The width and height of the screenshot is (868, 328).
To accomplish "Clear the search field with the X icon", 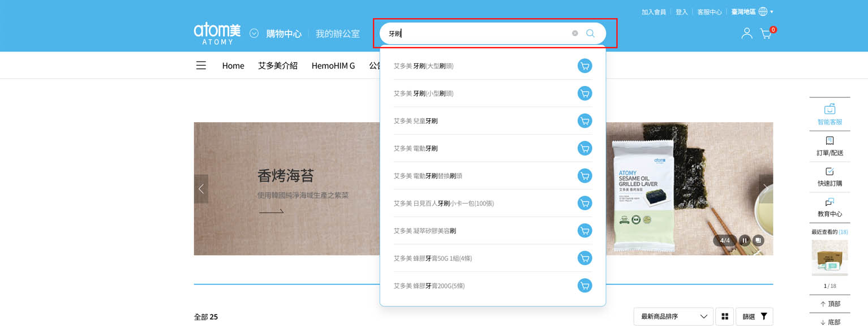I will click(x=575, y=33).
